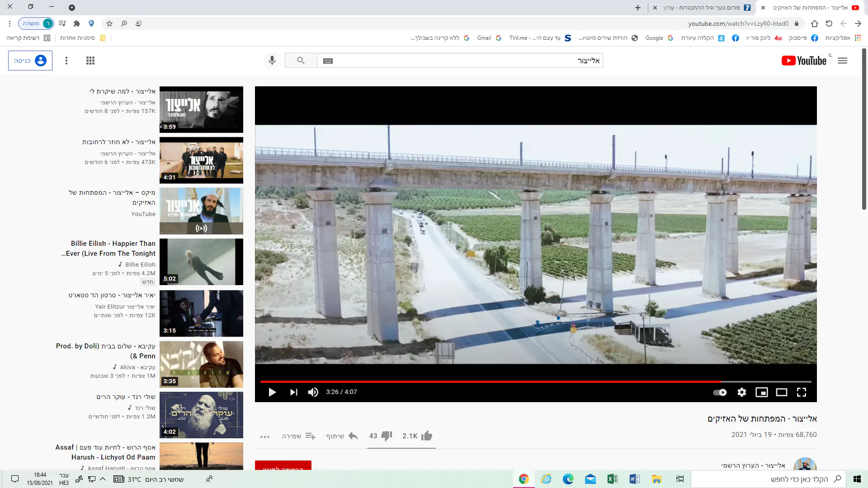Enter fullscreen mode
The height and width of the screenshot is (488, 868).
802,392
